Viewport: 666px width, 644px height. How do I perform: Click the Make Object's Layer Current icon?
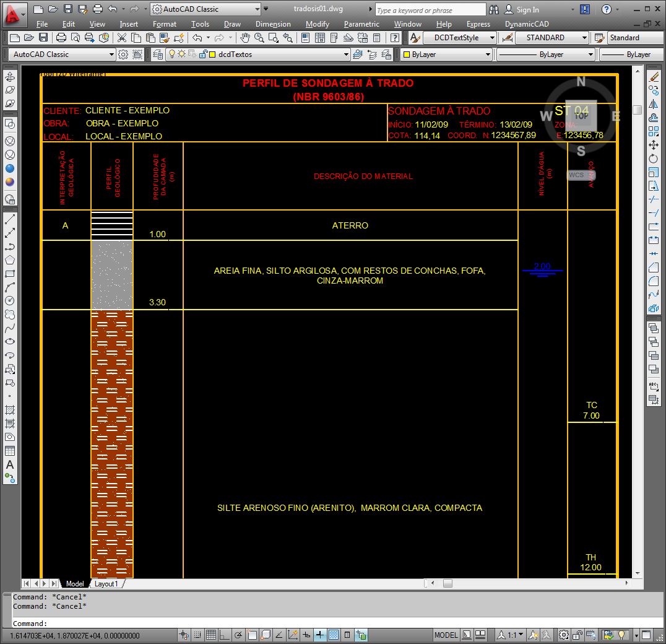[358, 54]
